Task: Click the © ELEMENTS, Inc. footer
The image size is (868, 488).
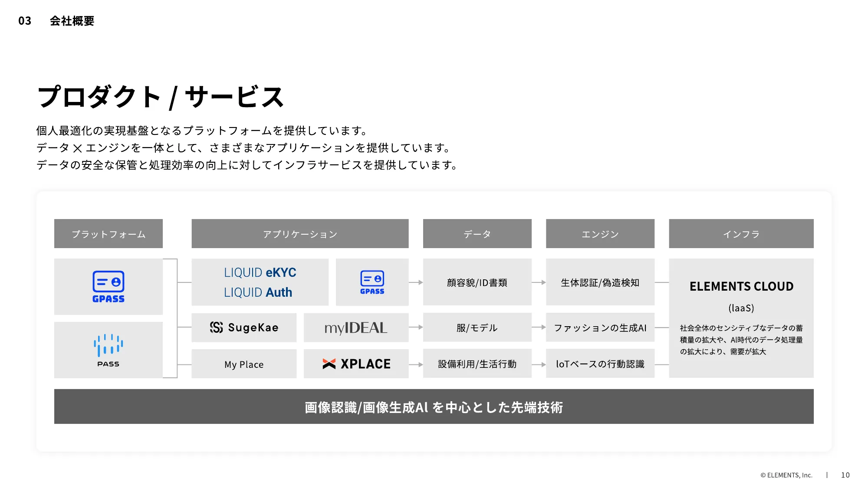Action: point(786,475)
